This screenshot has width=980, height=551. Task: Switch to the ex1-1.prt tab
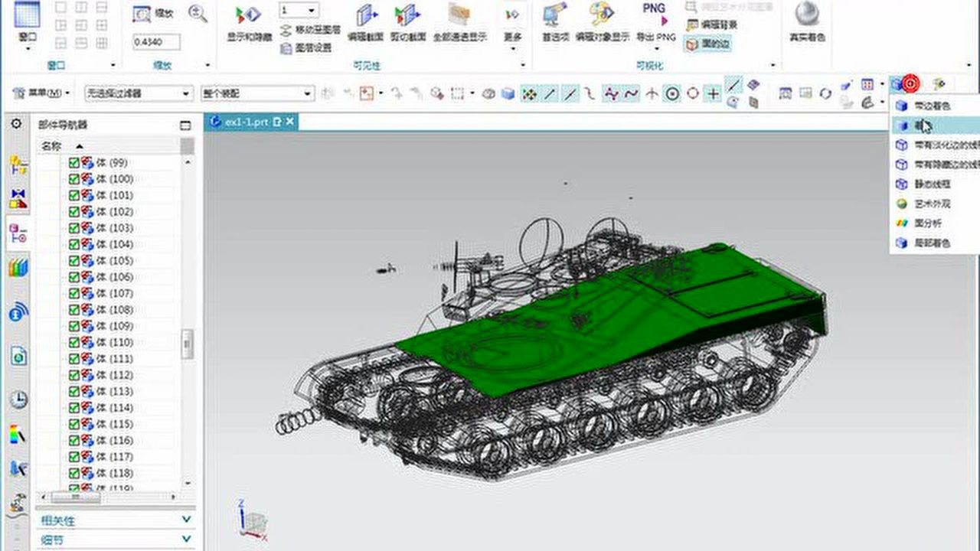247,122
